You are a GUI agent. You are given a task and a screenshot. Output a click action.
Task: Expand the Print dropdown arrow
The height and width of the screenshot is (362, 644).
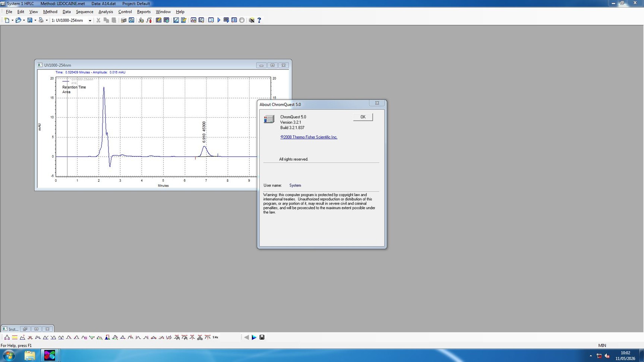tap(47, 20)
